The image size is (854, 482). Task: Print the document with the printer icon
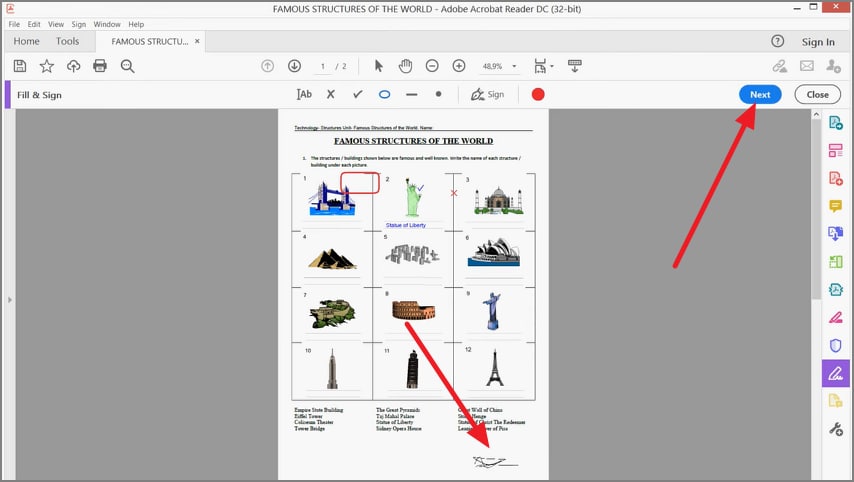[100, 66]
